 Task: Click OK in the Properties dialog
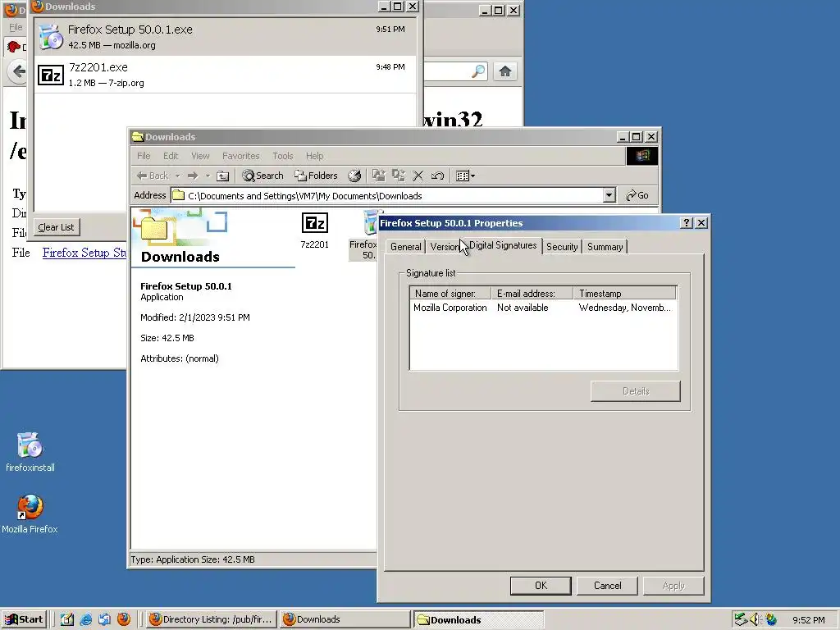(541, 586)
